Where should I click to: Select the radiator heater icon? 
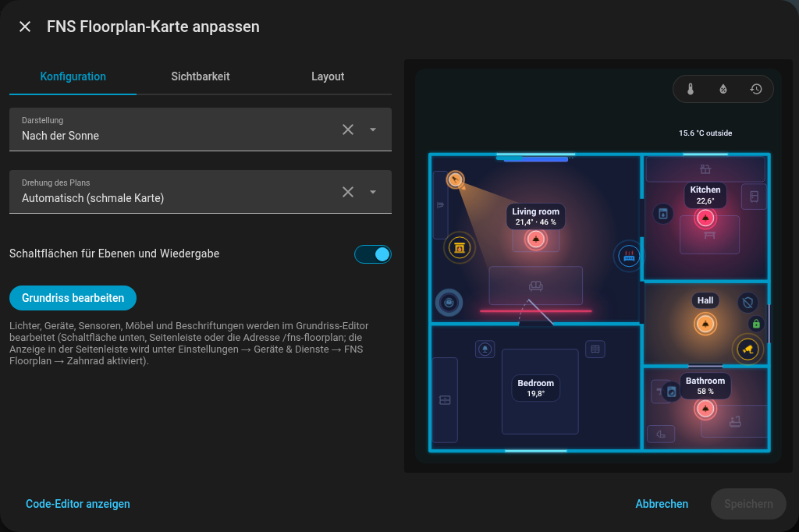(630, 257)
